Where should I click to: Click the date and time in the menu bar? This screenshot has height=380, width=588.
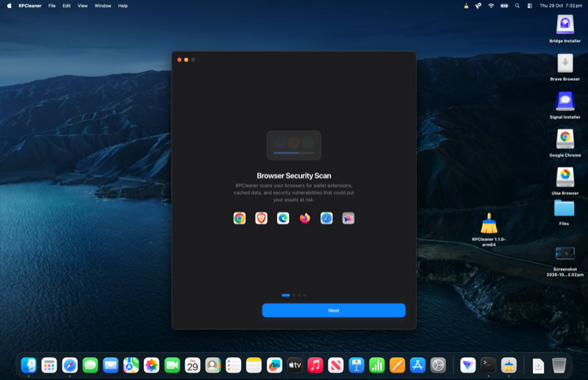click(x=561, y=6)
